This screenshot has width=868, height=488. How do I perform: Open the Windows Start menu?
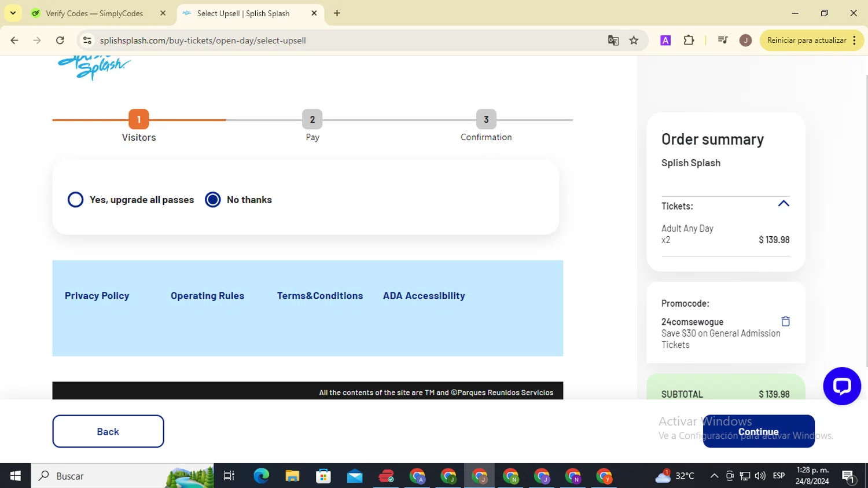coord(16,476)
